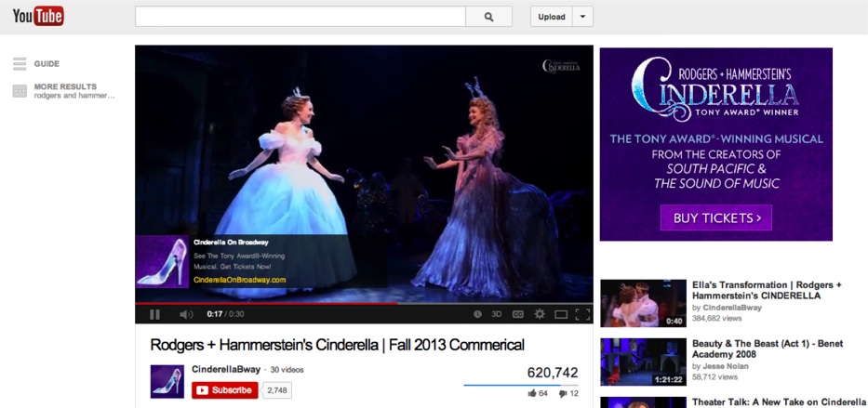The width and height of the screenshot is (868, 408).
Task: Open the More Results sidebar icon
Action: coord(20,91)
